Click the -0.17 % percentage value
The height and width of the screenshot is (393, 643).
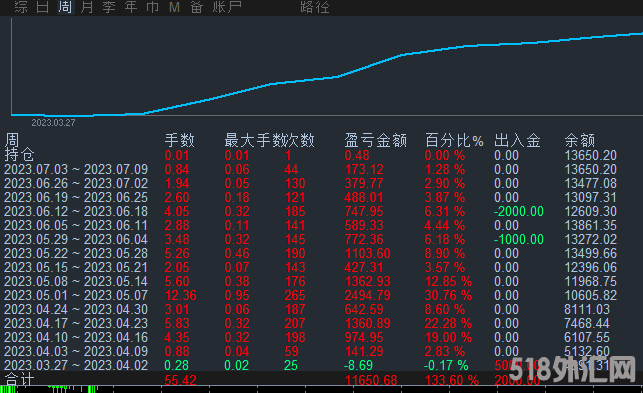tap(446, 365)
